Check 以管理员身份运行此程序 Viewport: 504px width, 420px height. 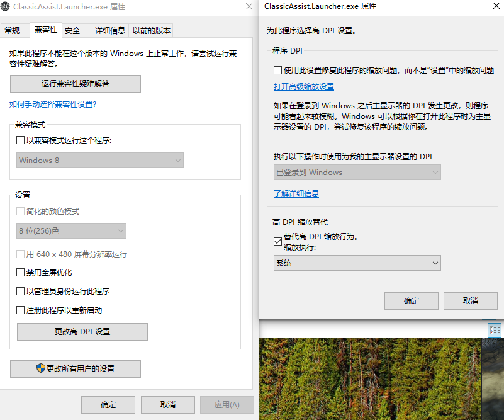pyautogui.click(x=19, y=291)
